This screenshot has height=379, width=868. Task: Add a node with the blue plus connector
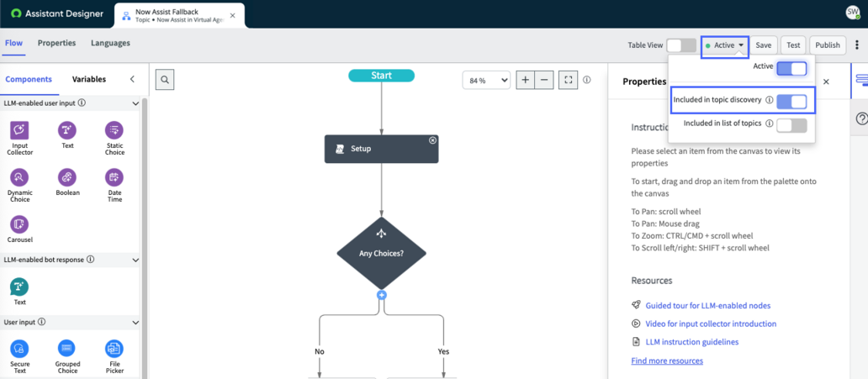[x=381, y=295]
